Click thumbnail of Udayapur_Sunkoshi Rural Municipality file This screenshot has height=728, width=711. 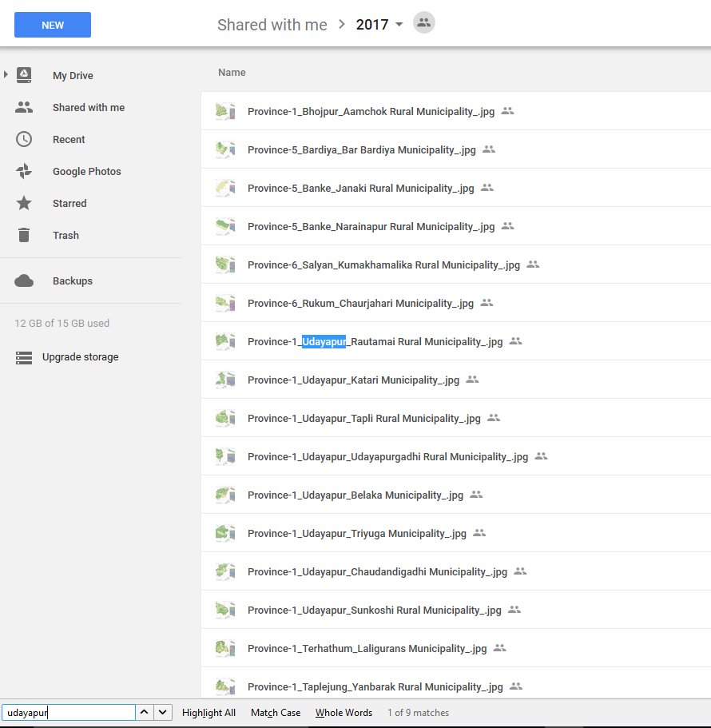(225, 610)
